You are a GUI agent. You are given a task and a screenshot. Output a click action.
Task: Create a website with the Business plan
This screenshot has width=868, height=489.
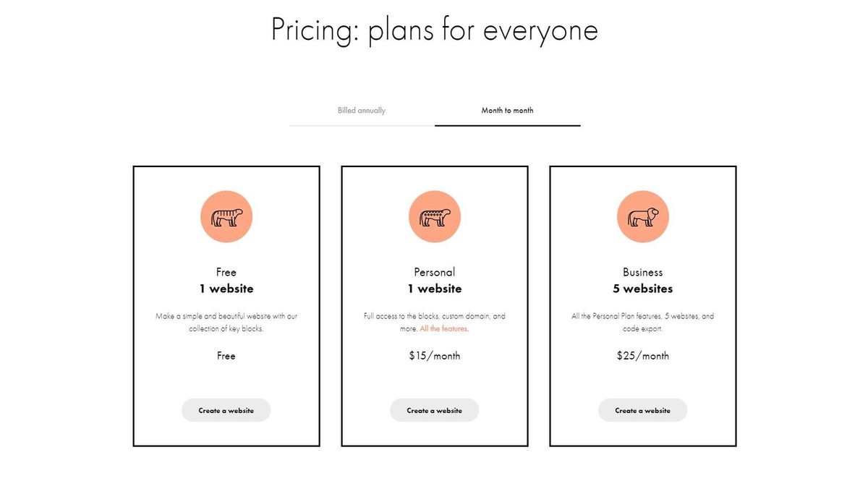point(642,409)
